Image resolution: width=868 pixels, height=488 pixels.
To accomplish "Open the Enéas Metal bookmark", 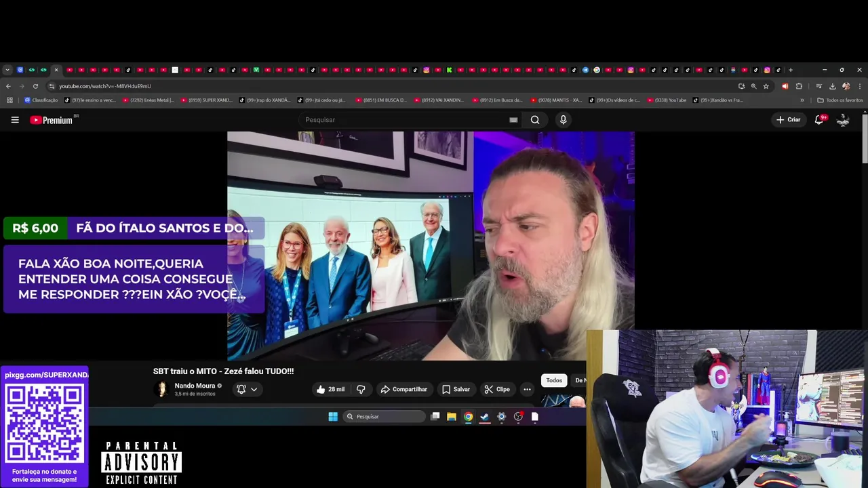I will 149,100.
